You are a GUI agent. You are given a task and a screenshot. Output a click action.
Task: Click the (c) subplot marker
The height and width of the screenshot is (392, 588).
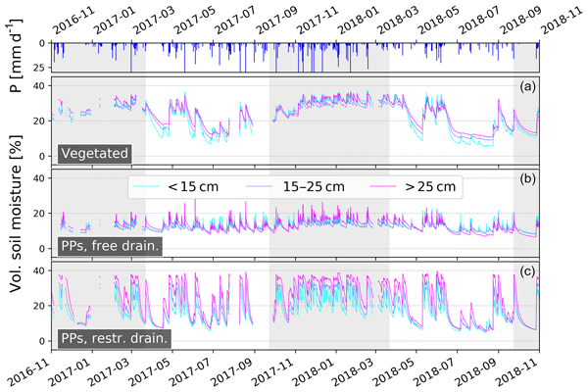click(526, 272)
